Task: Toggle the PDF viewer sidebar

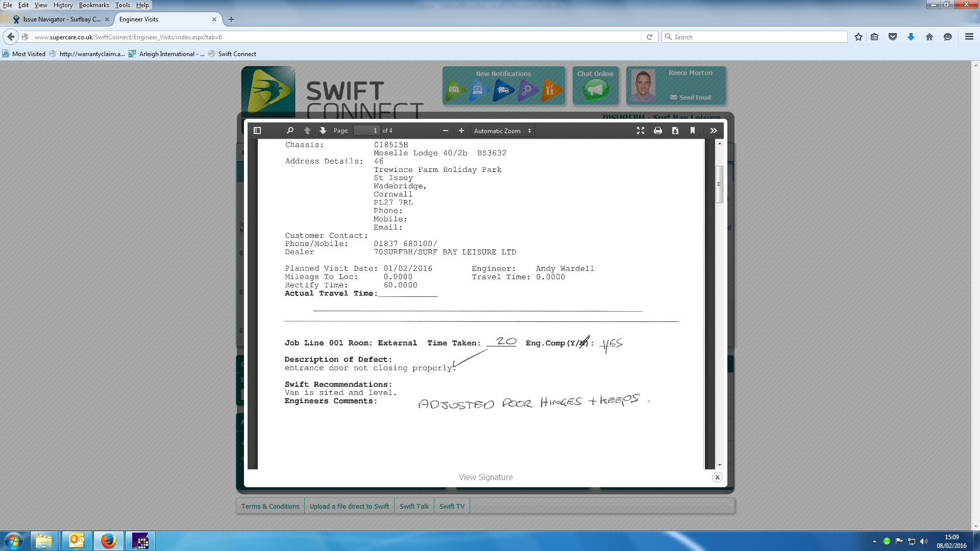Action: (x=257, y=131)
